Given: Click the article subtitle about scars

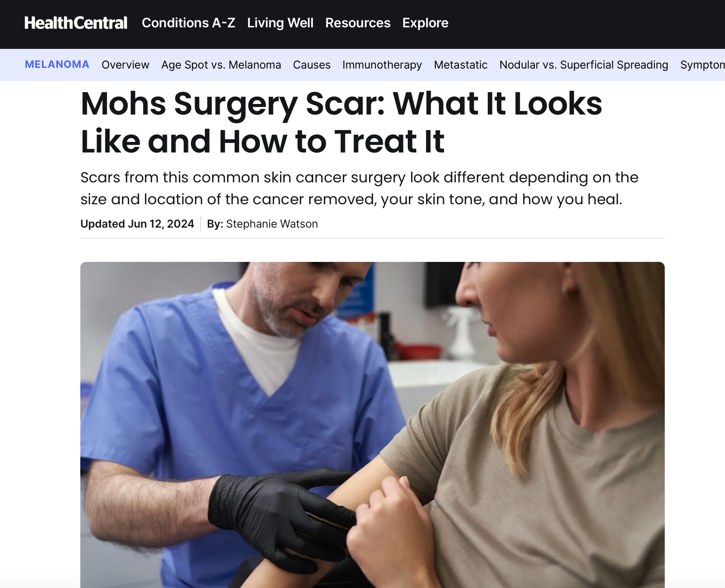Looking at the screenshot, I should (360, 188).
